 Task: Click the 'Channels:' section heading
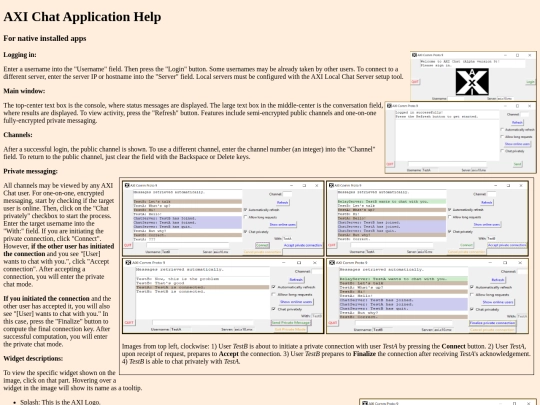coord(18,135)
